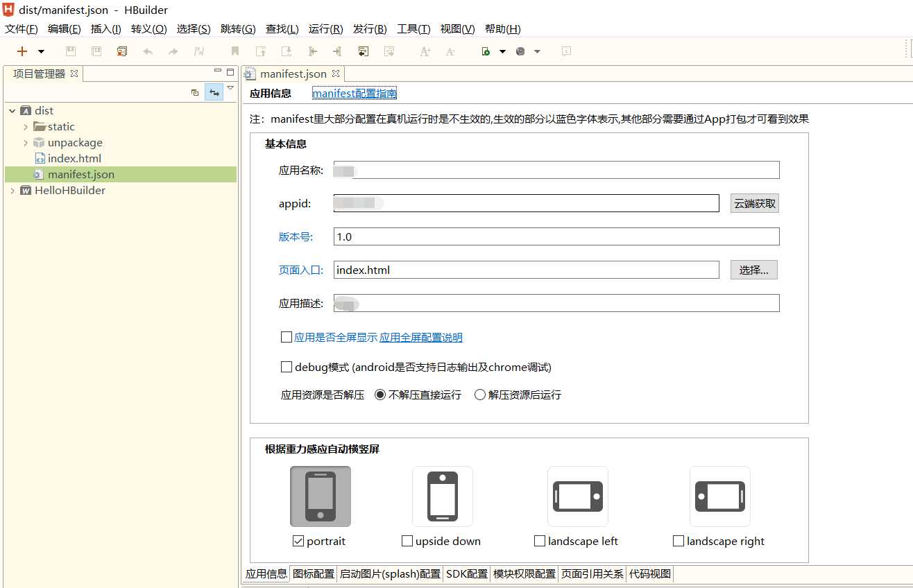Click the upside down phone thumbnail
The width and height of the screenshot is (913, 588).
point(443,496)
